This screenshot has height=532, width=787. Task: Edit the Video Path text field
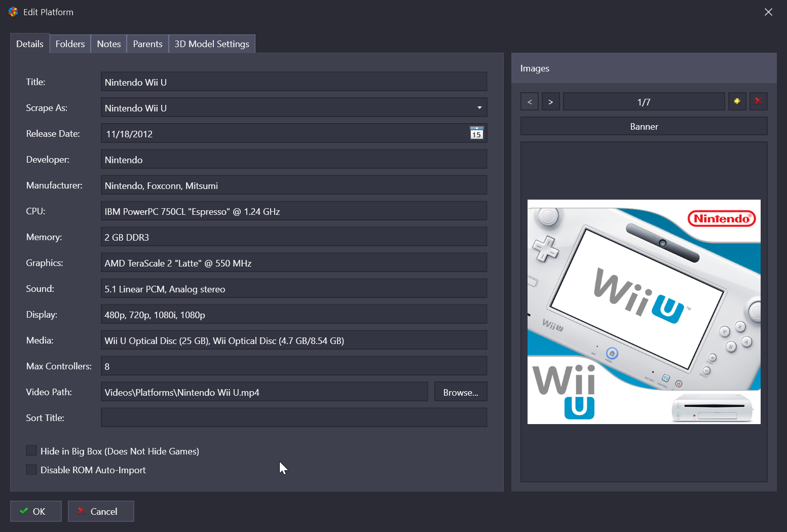pos(265,392)
